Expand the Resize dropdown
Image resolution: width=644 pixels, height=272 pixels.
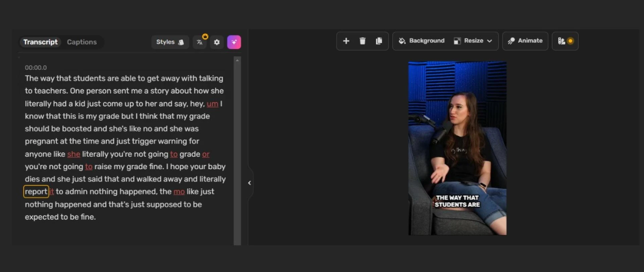(x=473, y=41)
